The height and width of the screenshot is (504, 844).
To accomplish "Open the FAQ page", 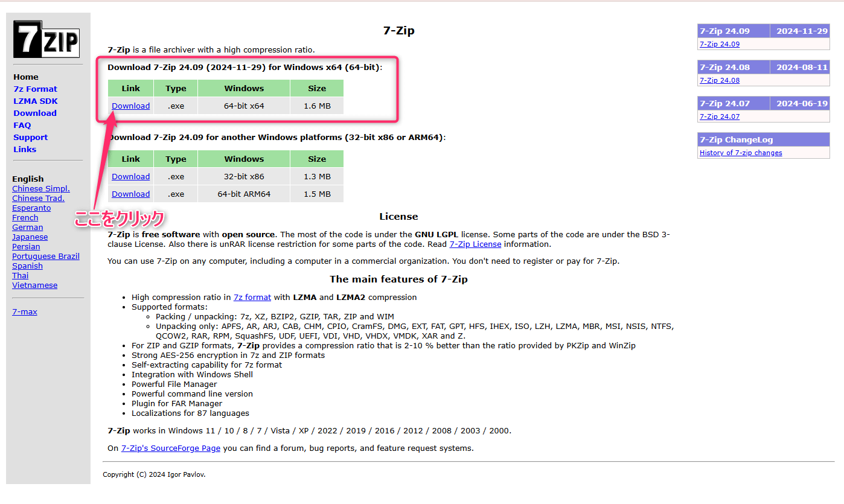I will click(x=22, y=125).
